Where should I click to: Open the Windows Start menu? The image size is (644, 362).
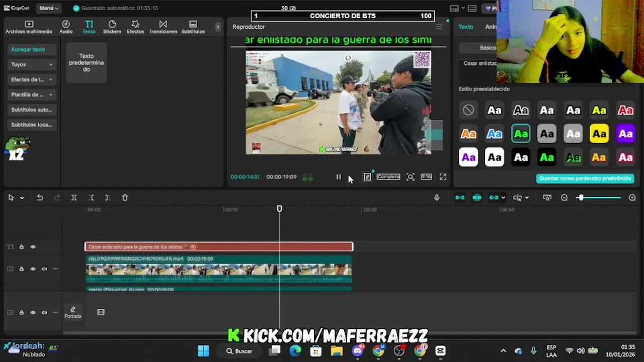coord(203,351)
